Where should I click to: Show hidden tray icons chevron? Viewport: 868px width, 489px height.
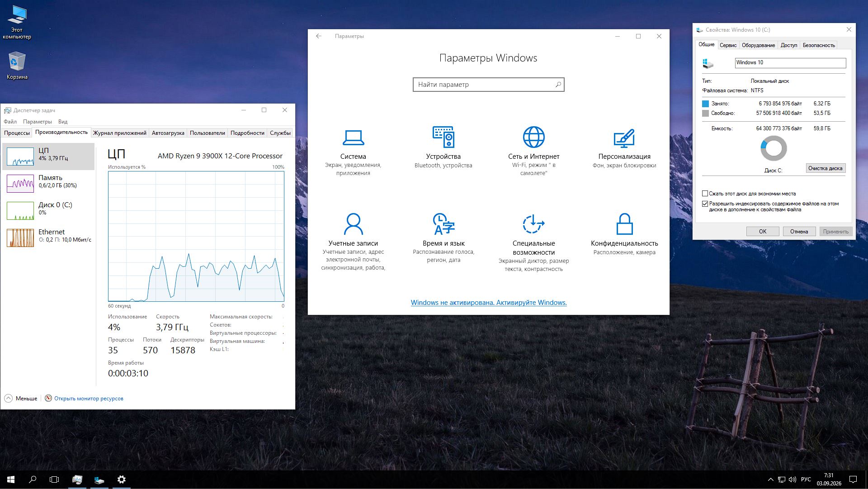[770, 480]
